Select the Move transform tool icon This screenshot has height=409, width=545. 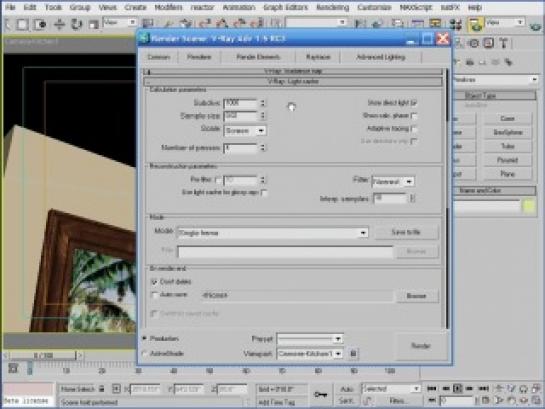(x=59, y=24)
